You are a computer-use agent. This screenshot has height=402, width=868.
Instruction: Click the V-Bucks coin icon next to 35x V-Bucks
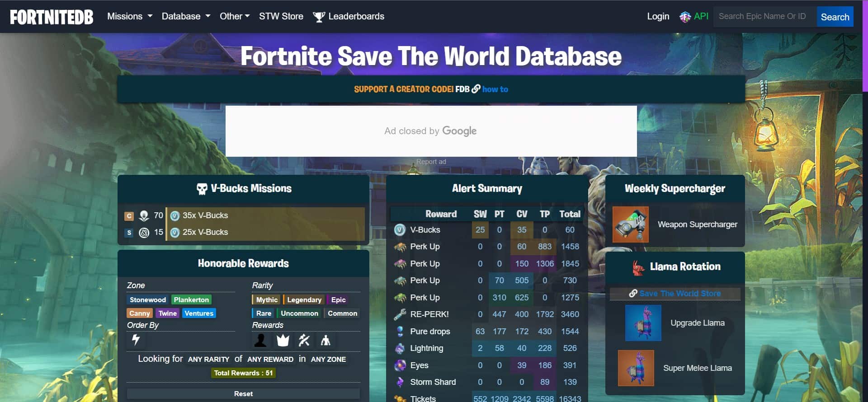pos(175,216)
